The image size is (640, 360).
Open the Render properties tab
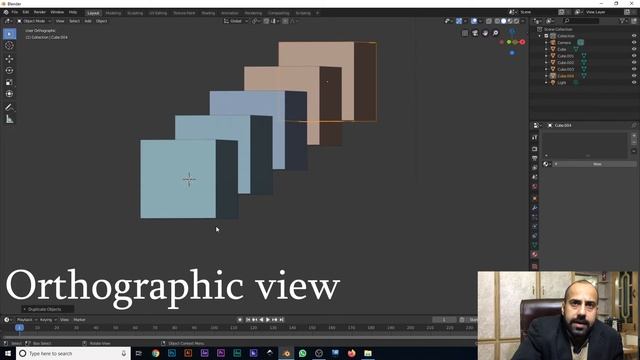534,149
